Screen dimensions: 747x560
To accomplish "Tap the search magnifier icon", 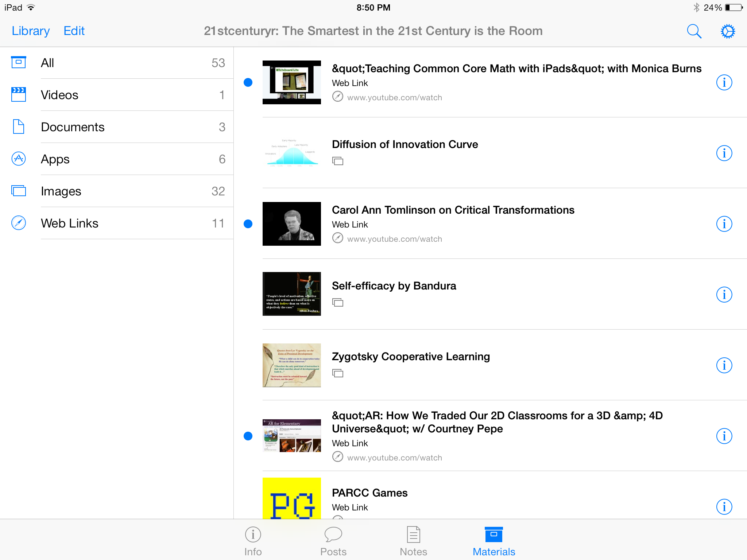I will 694,31.
